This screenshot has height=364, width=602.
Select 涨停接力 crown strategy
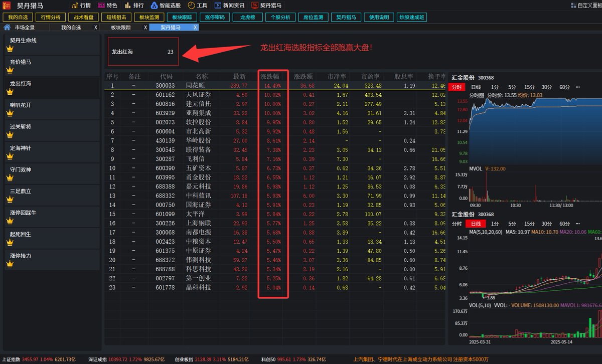pos(52,260)
